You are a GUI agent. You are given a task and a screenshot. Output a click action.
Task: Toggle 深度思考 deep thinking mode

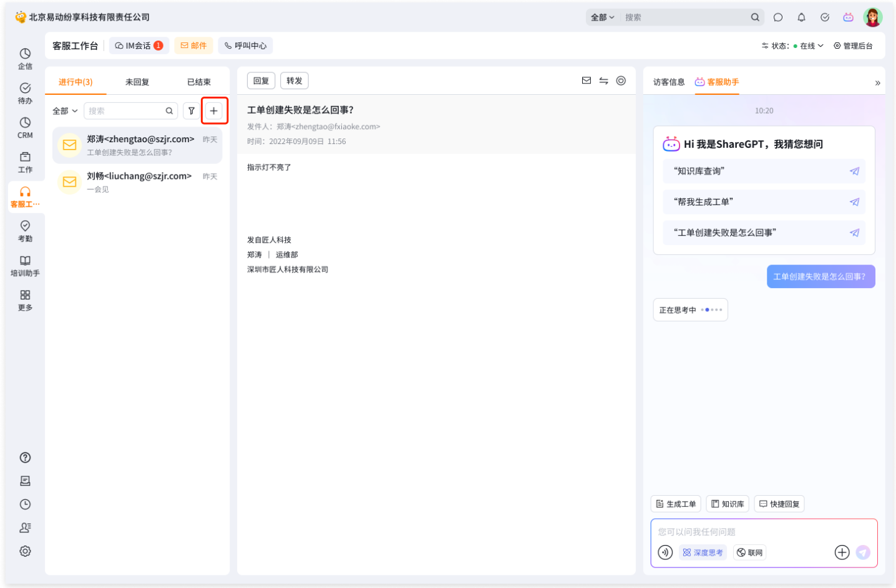(703, 552)
